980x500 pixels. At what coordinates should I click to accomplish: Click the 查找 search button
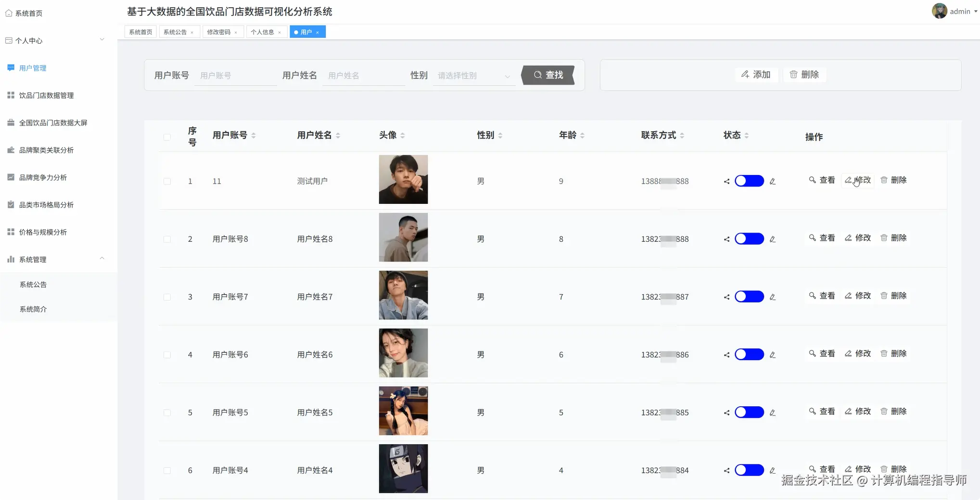click(548, 75)
